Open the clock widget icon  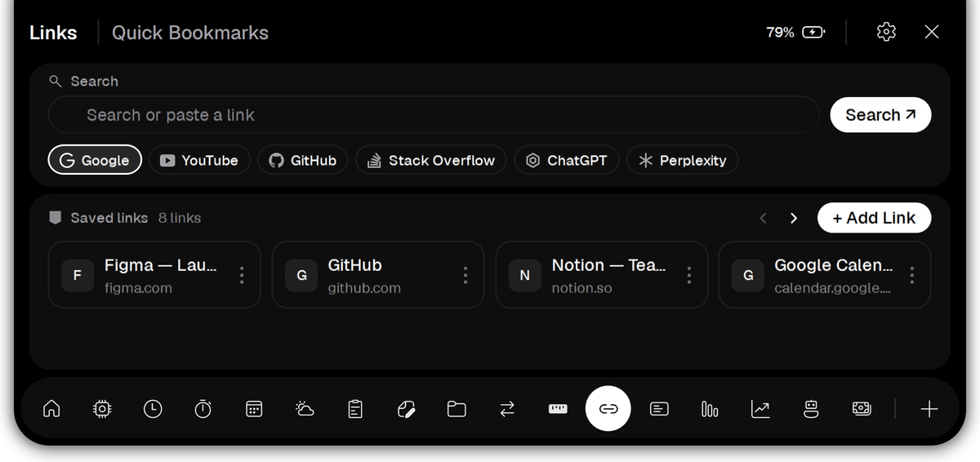[x=153, y=409]
